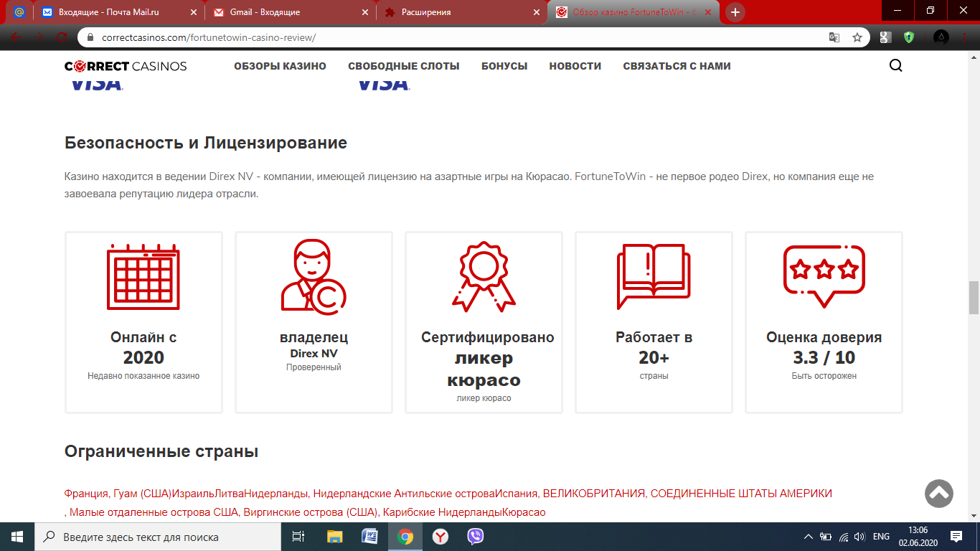Viewport: 980px width, 551px height.
Task: Click the Малые отдаленные острова США link
Action: 154,512
